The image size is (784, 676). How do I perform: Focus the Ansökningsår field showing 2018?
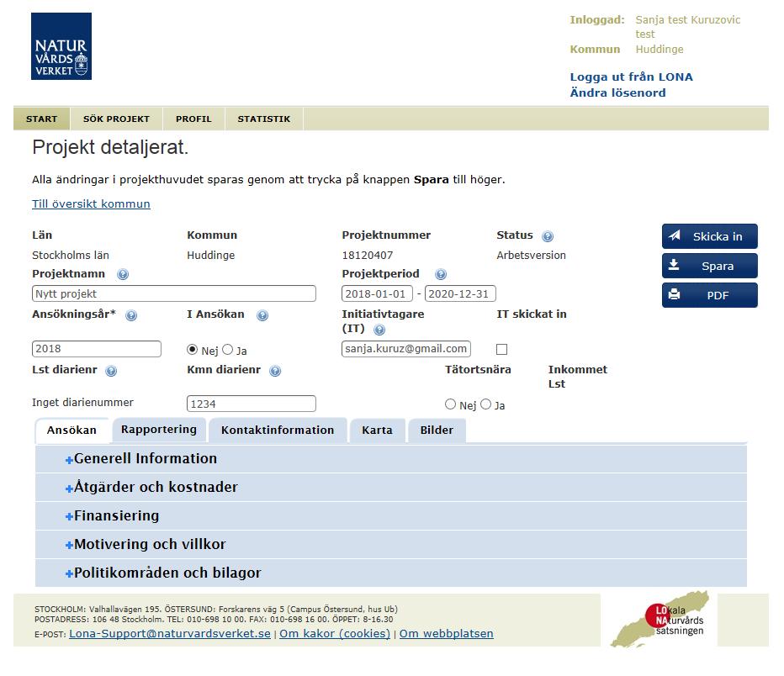(97, 349)
